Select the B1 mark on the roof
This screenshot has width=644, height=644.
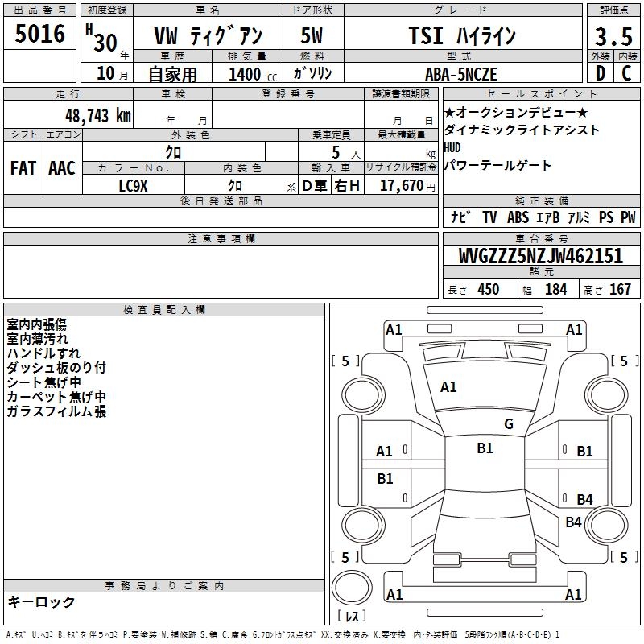[485, 448]
